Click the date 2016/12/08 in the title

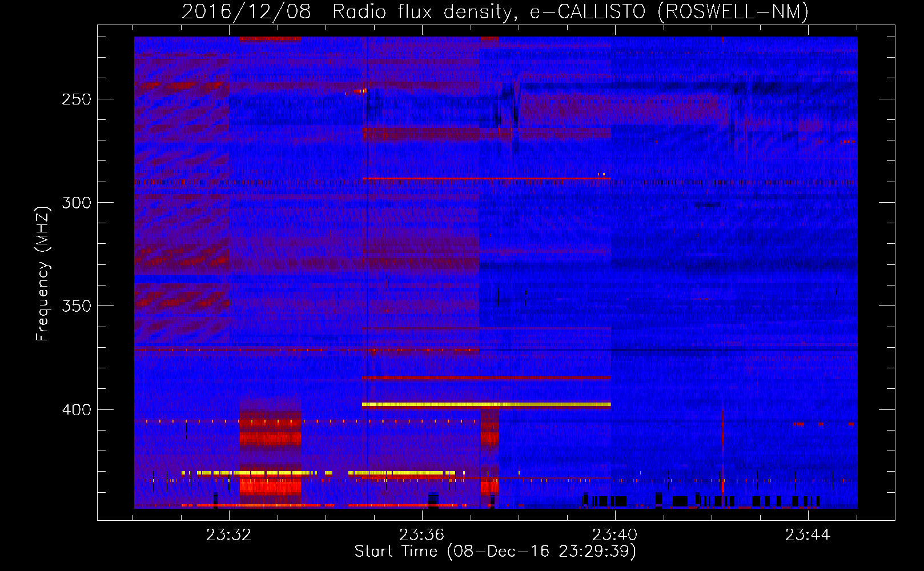click(247, 12)
